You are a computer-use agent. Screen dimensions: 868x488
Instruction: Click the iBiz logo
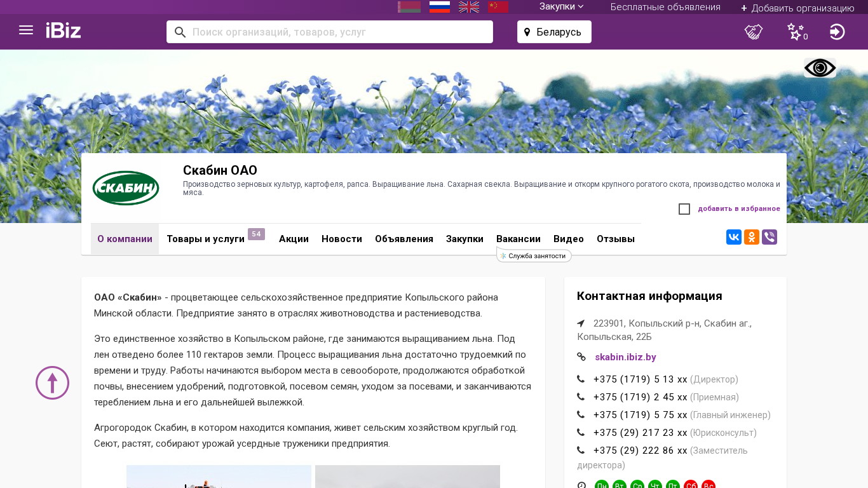64,30
